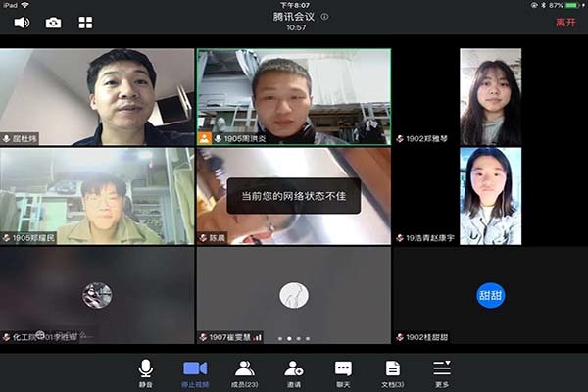Dismiss the 当前您的网络状态不佳 notice

click(x=294, y=194)
